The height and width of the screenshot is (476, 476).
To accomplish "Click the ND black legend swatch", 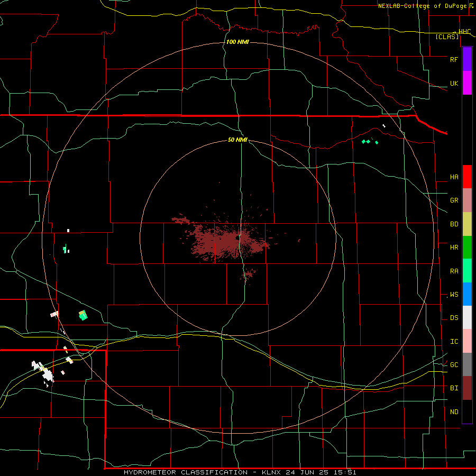I will pyautogui.click(x=467, y=411).
